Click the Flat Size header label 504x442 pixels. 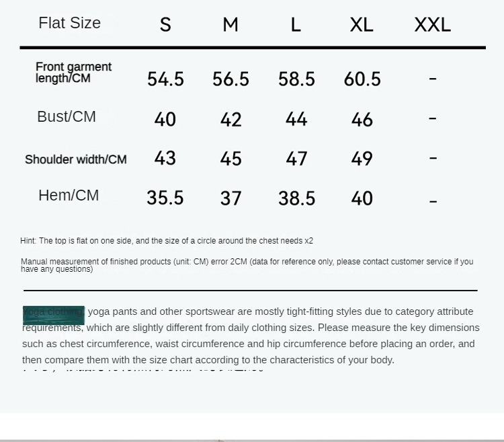(x=69, y=23)
